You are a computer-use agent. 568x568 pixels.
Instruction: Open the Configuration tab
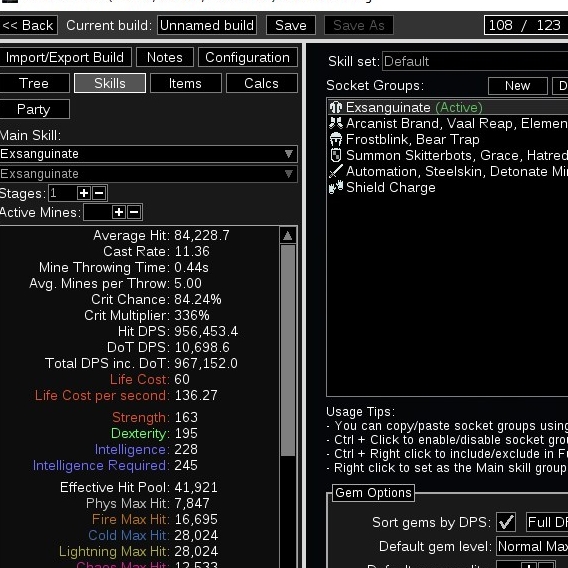click(248, 57)
